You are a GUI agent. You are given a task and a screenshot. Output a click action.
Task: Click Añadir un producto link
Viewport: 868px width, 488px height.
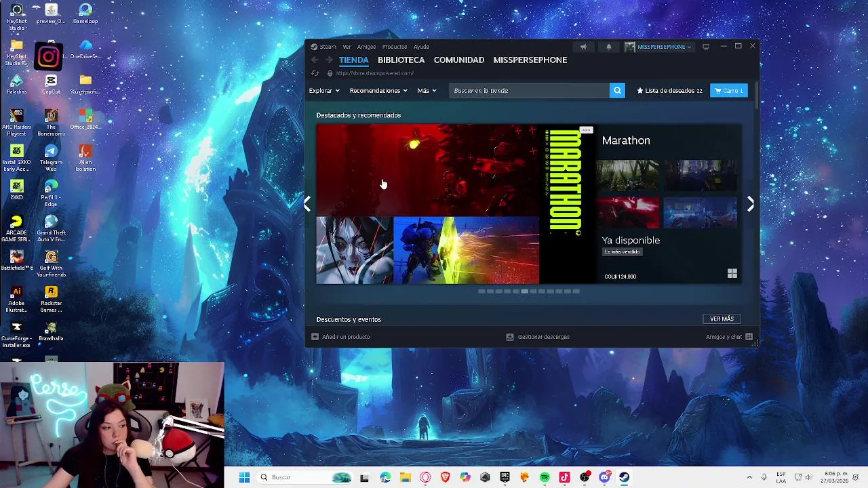[346, 337]
